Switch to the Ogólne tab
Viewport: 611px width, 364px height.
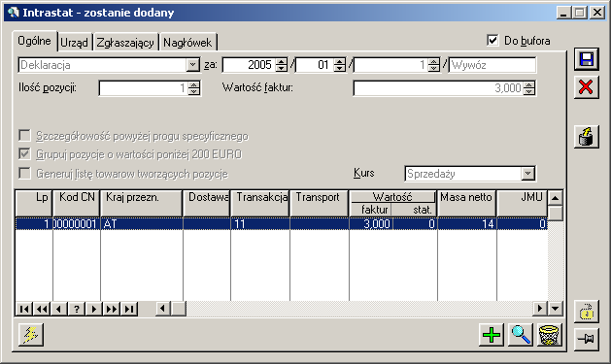tap(35, 41)
